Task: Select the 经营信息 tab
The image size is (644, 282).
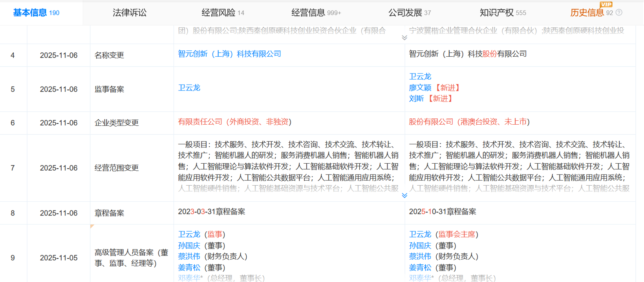Action: pyautogui.click(x=316, y=13)
